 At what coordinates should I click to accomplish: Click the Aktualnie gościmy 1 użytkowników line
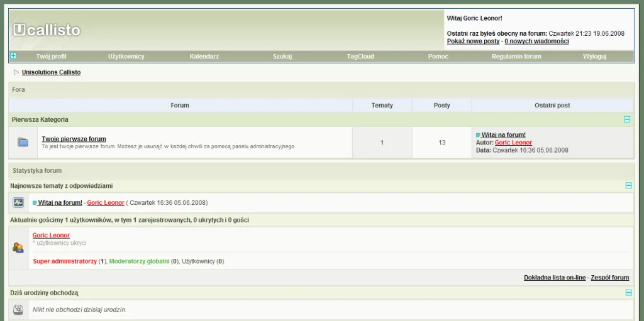tap(130, 220)
